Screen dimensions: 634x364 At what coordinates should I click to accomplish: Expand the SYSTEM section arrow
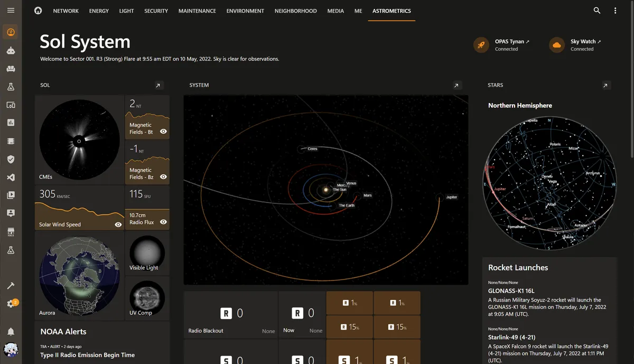click(458, 85)
